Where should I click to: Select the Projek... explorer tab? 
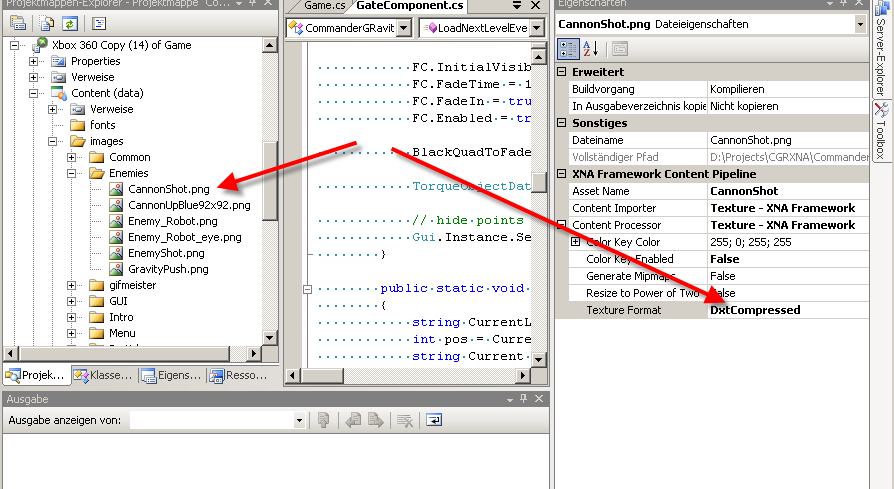point(36,375)
